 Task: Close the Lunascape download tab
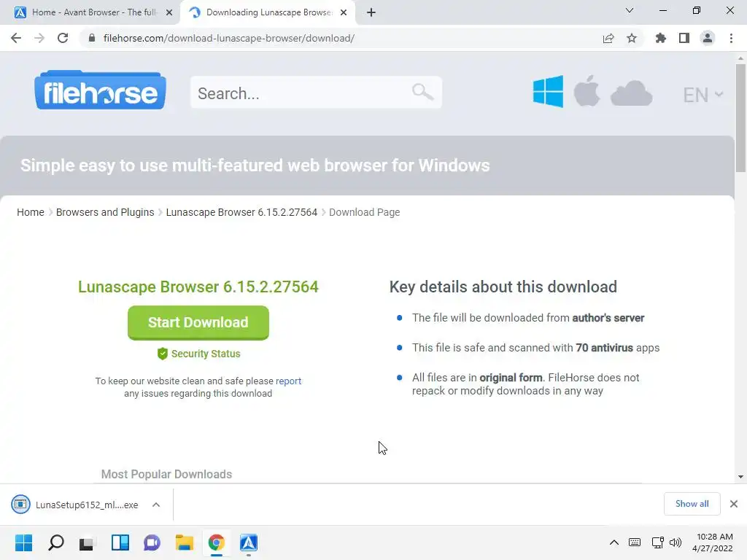(x=344, y=12)
